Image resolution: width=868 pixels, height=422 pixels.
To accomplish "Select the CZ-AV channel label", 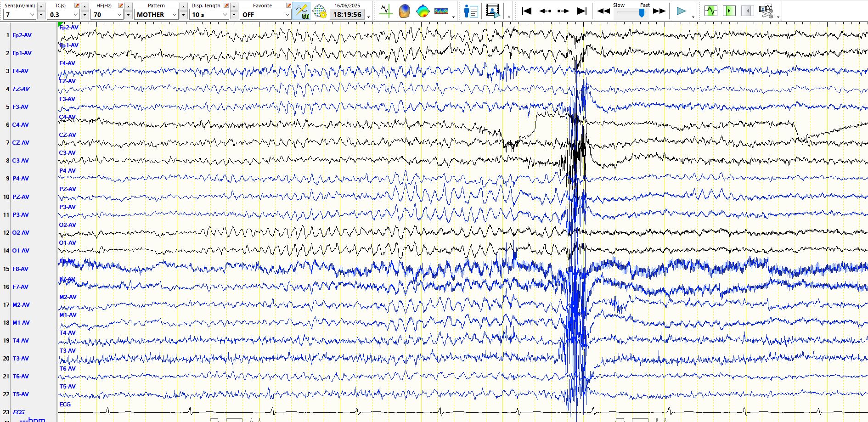I will point(21,143).
